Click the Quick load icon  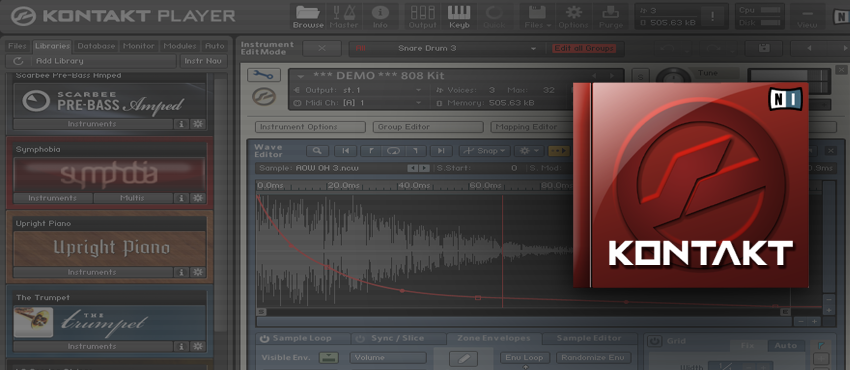click(494, 17)
